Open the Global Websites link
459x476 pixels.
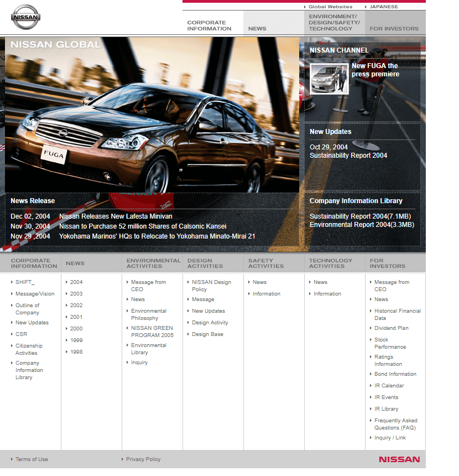(x=330, y=7)
